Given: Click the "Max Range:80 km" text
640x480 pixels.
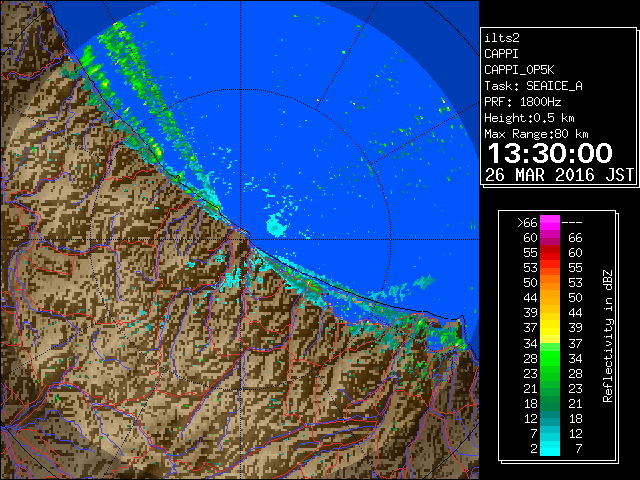Looking at the screenshot, I should 536,134.
